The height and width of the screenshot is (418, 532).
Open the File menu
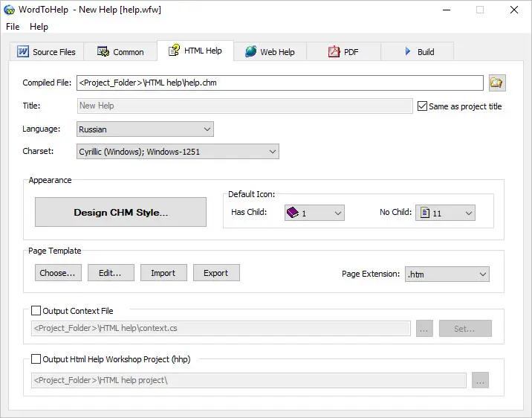click(13, 27)
